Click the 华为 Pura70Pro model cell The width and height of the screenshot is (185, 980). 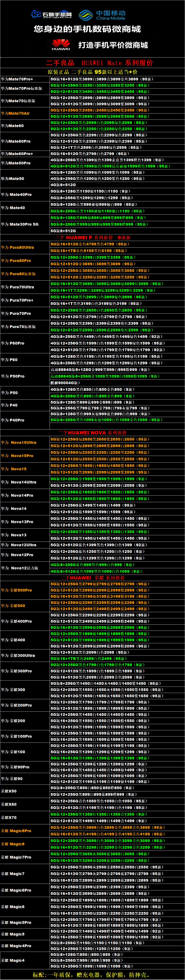click(25, 313)
